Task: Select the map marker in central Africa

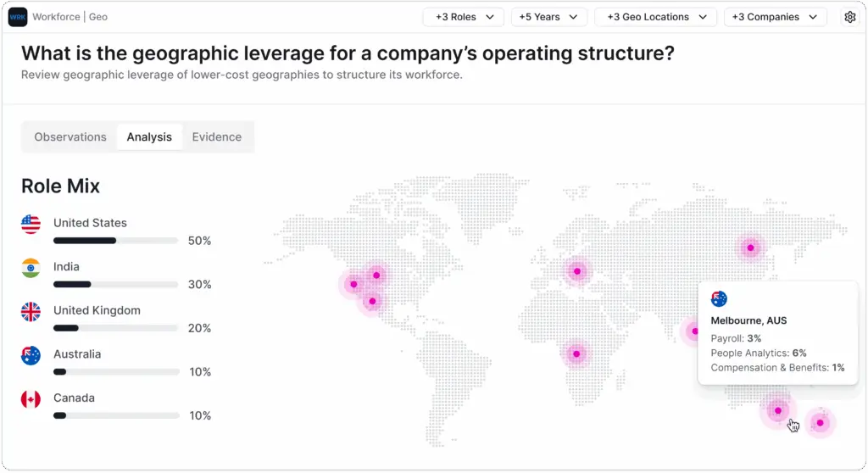Action: click(x=576, y=354)
